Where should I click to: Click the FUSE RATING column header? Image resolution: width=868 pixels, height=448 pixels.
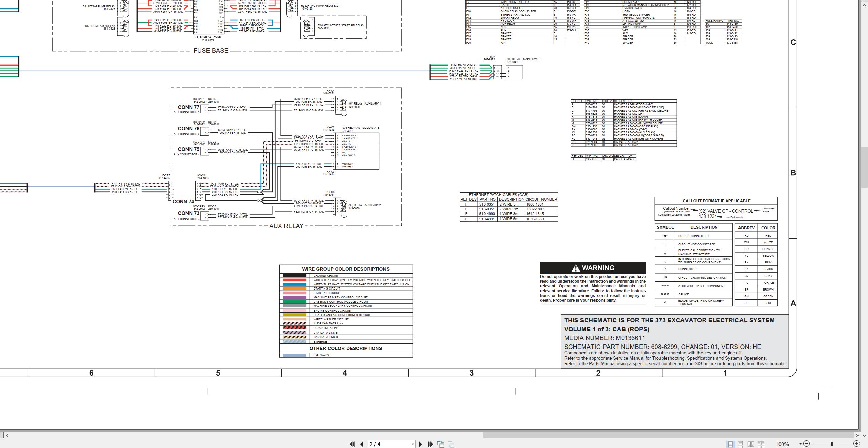click(x=714, y=21)
